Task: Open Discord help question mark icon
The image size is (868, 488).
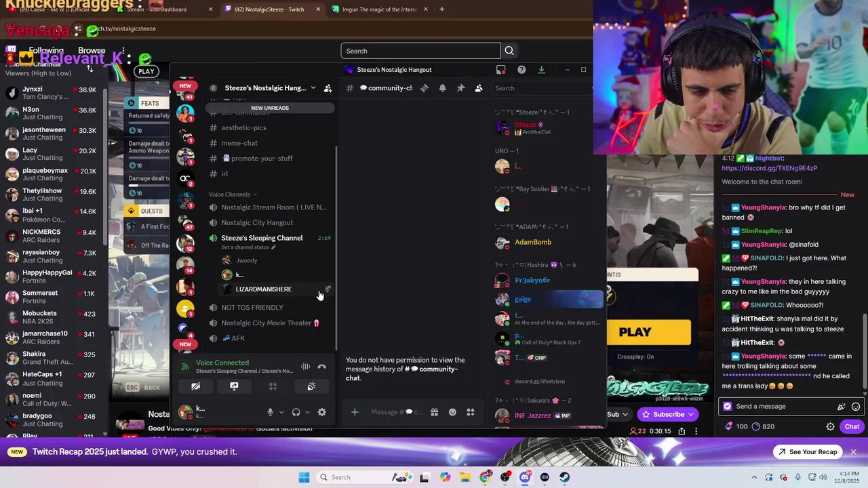Action: pos(521,70)
